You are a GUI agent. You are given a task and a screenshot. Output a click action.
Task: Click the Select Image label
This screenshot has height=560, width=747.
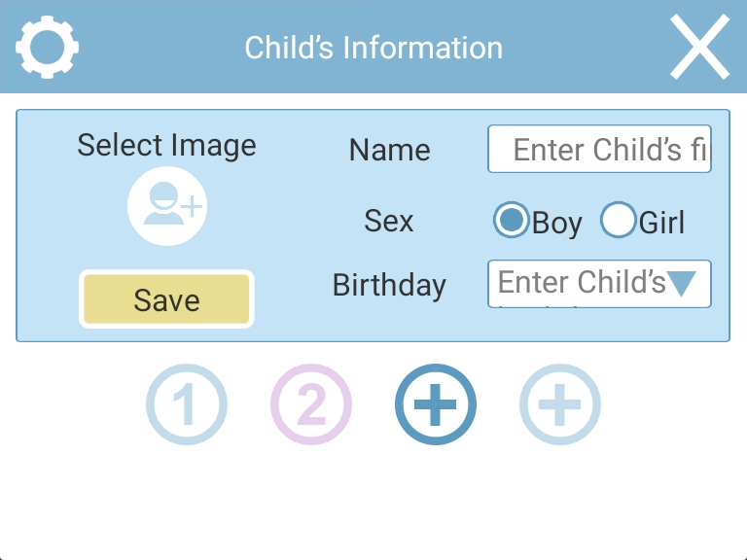(x=166, y=145)
